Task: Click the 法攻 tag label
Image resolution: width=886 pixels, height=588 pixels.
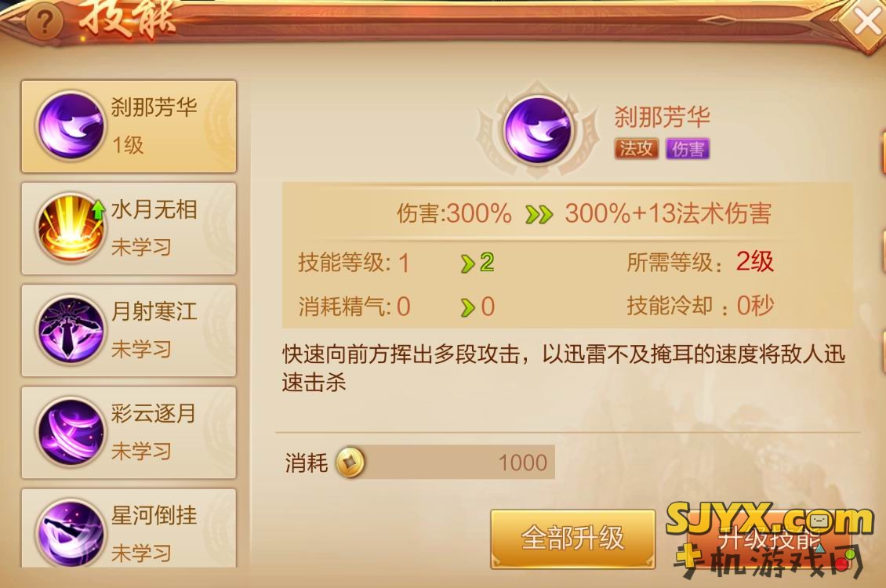Action: click(x=636, y=148)
